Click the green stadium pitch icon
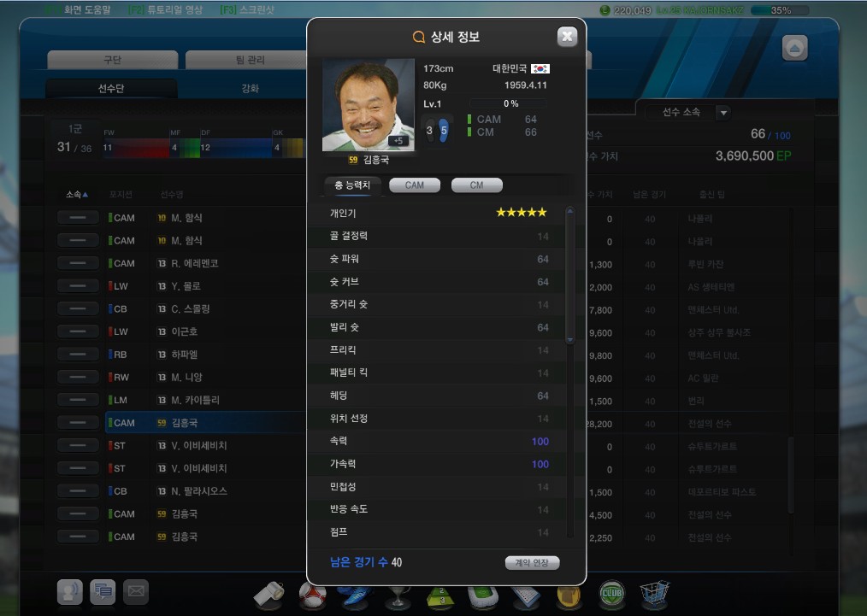867x616 pixels. click(483, 597)
